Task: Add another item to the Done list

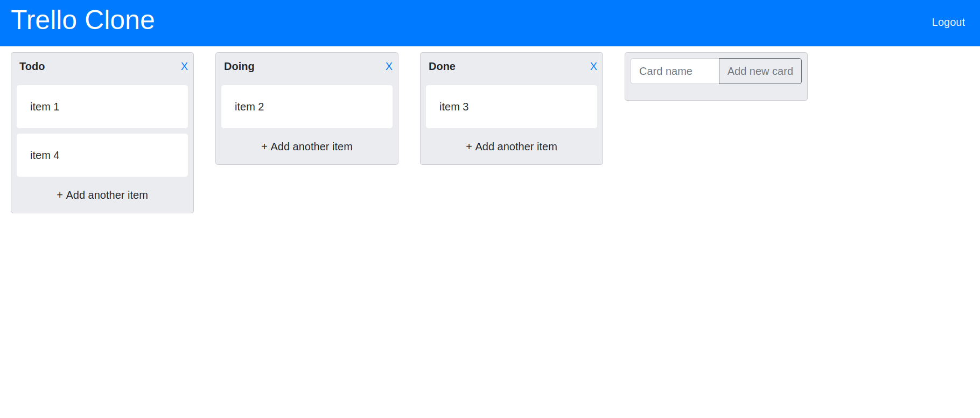Action: 512,147
